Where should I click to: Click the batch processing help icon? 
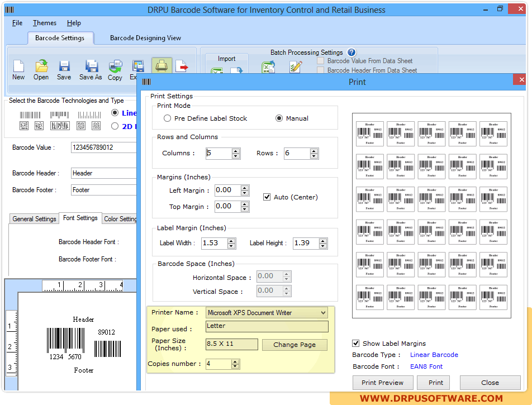(x=351, y=53)
